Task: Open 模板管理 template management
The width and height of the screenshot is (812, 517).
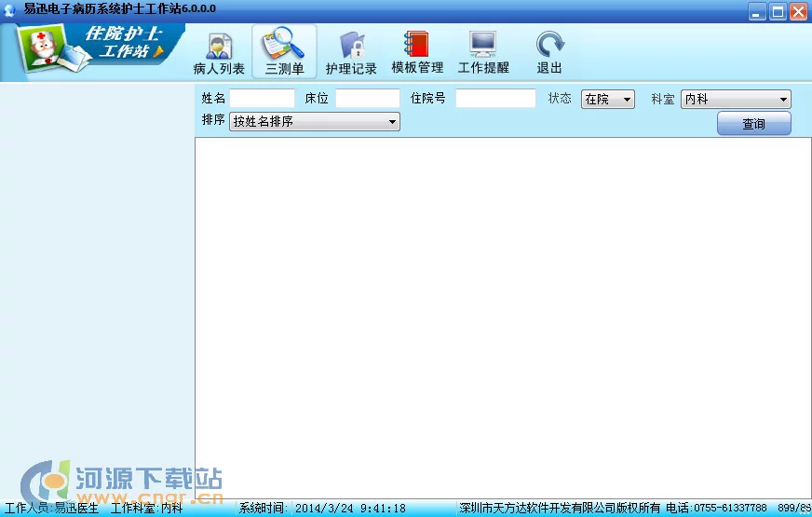Action: pyautogui.click(x=417, y=52)
